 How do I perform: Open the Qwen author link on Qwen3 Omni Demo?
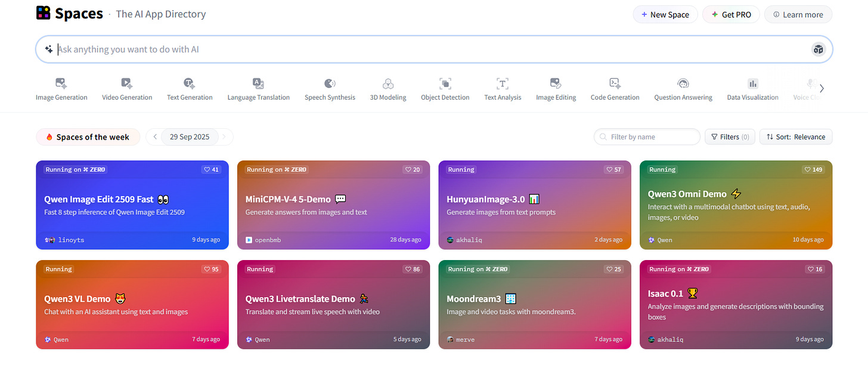pyautogui.click(x=661, y=240)
